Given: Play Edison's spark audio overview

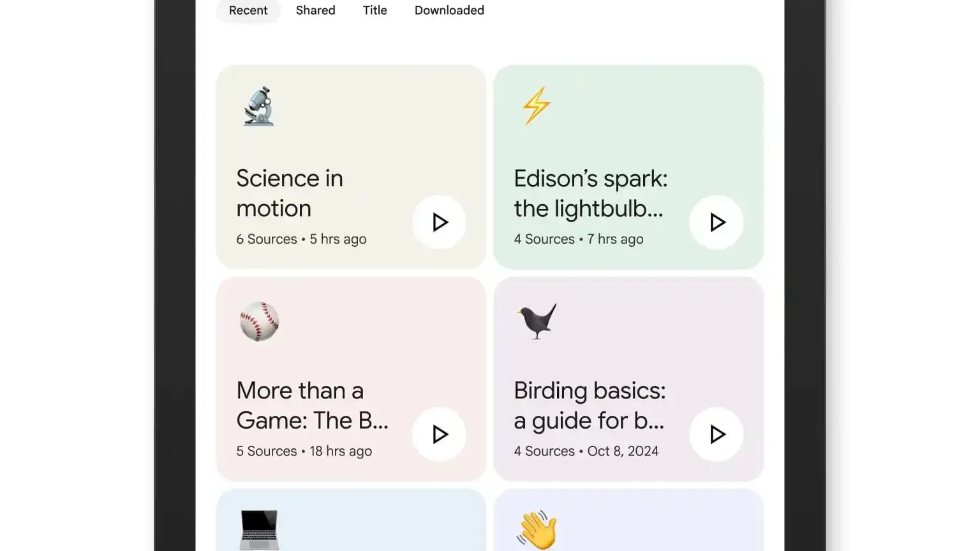Looking at the screenshot, I should point(716,222).
